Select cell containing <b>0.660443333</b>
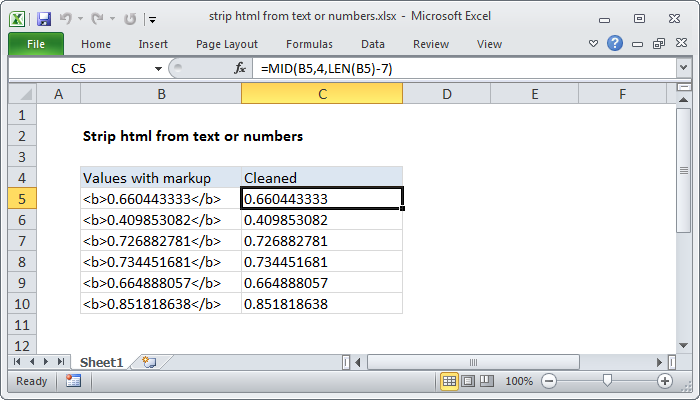Image resolution: width=700 pixels, height=400 pixels. (x=161, y=199)
